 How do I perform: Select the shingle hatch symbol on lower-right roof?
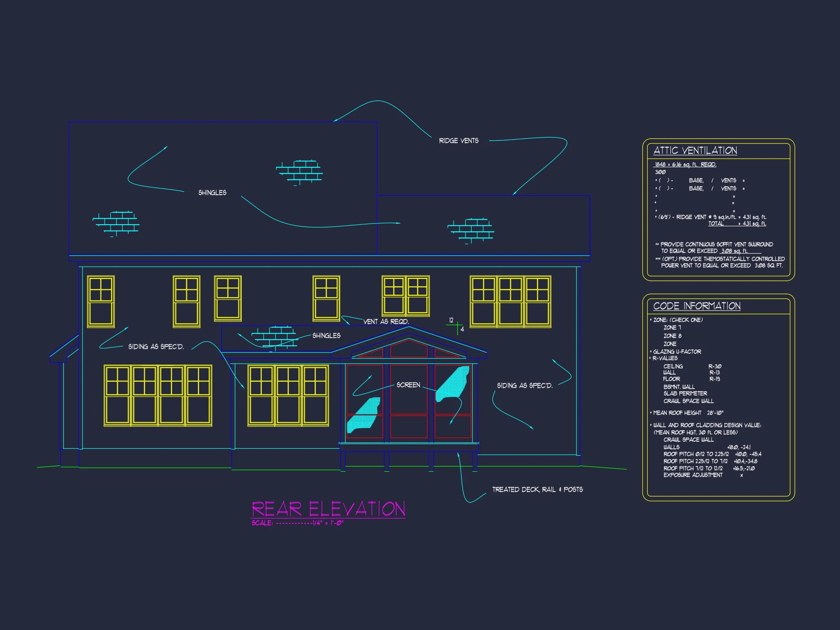[471, 230]
